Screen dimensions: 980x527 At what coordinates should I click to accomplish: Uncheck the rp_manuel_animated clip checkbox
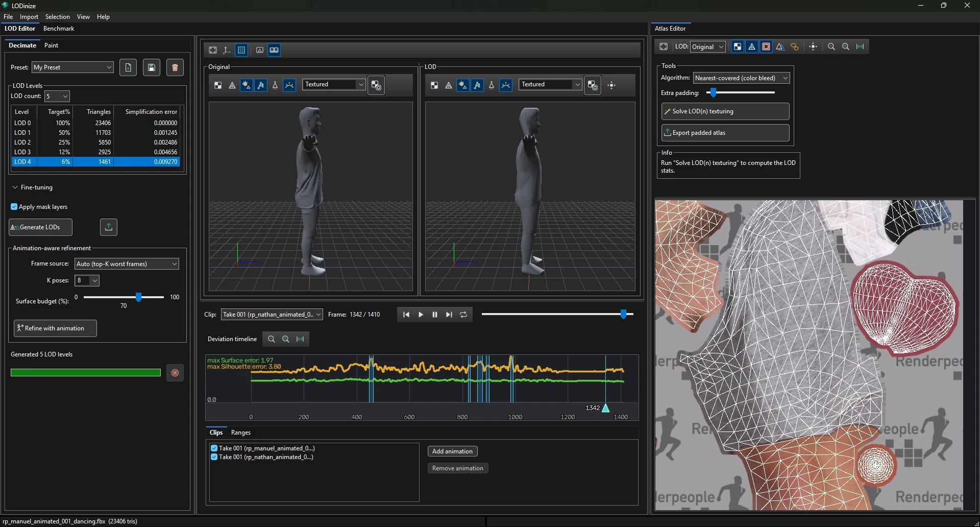[214, 448]
